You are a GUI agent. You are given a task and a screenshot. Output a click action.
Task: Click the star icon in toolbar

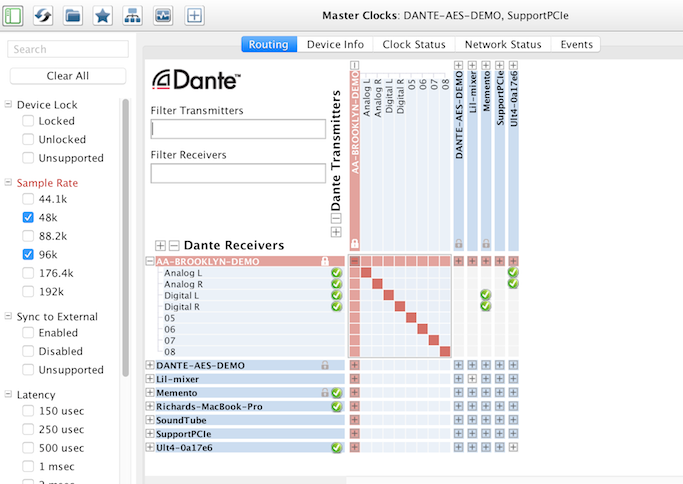102,15
